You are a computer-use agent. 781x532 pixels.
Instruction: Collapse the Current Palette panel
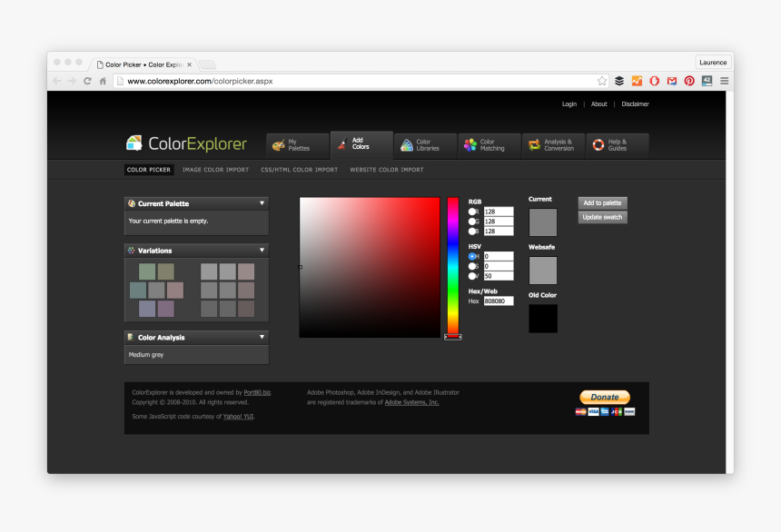click(262, 203)
